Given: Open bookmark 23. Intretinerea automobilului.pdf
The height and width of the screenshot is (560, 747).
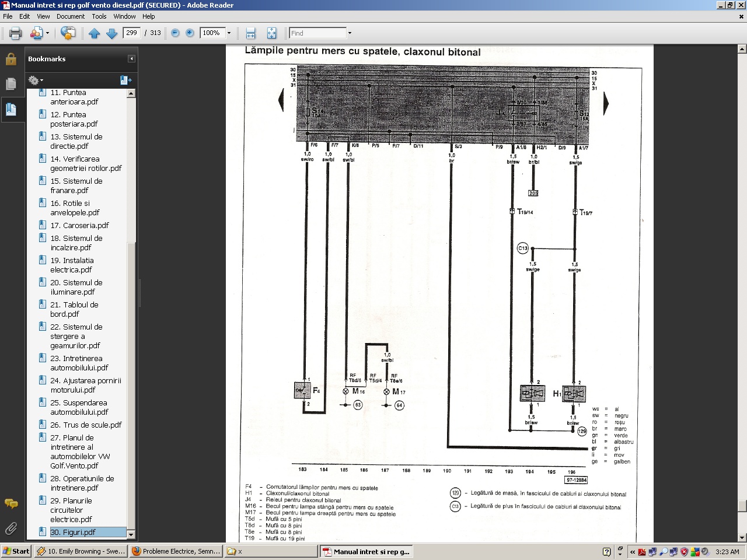Looking at the screenshot, I should pos(79,363).
